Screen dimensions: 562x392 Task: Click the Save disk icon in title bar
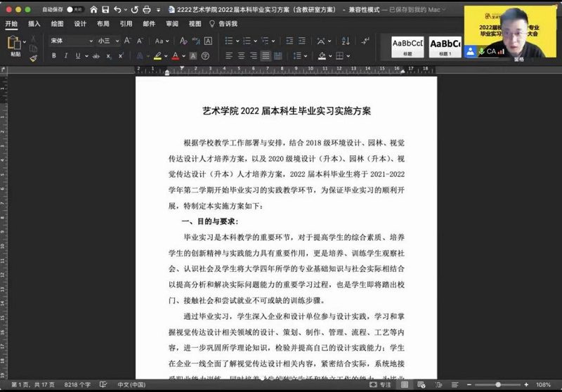pos(105,10)
